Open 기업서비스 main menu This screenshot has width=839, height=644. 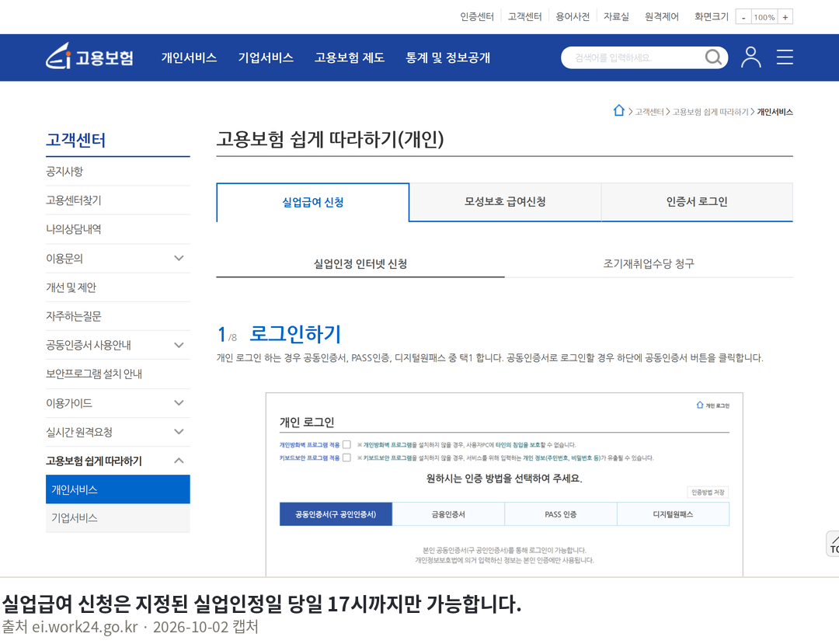[x=266, y=57]
